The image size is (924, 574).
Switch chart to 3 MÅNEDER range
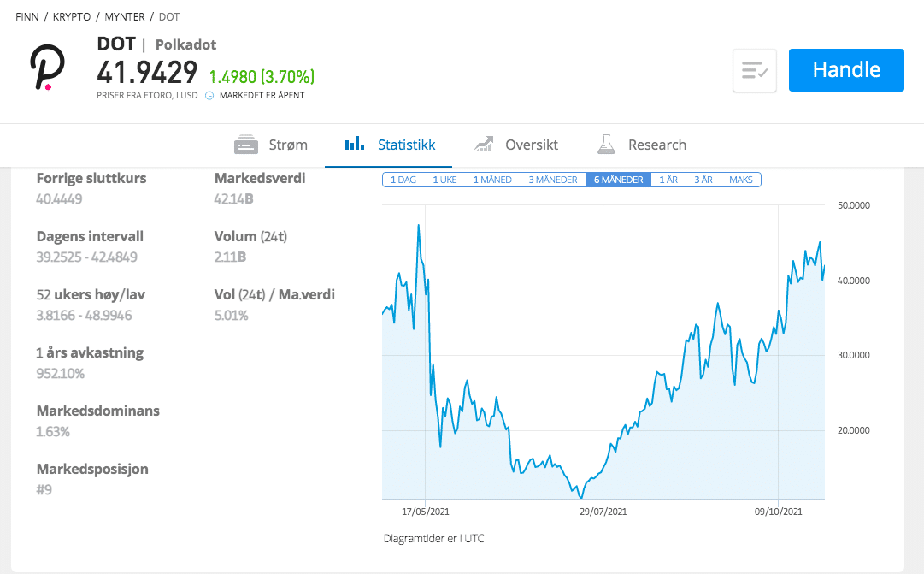pos(553,180)
